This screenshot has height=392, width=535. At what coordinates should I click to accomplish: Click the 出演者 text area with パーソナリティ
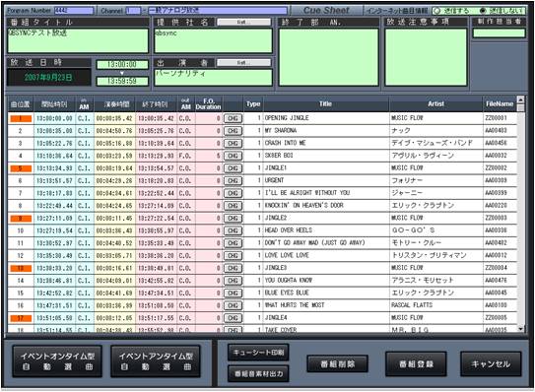coord(213,77)
